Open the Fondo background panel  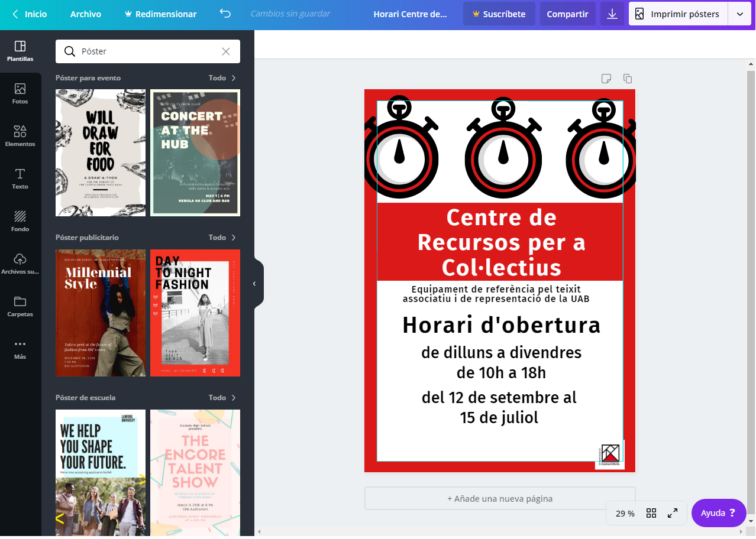[20, 222]
